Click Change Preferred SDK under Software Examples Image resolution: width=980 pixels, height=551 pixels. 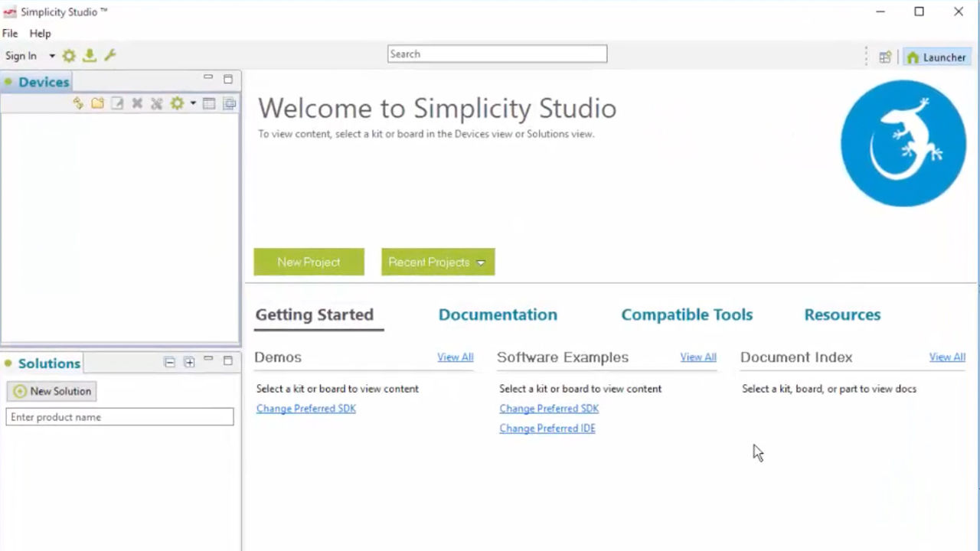(549, 409)
